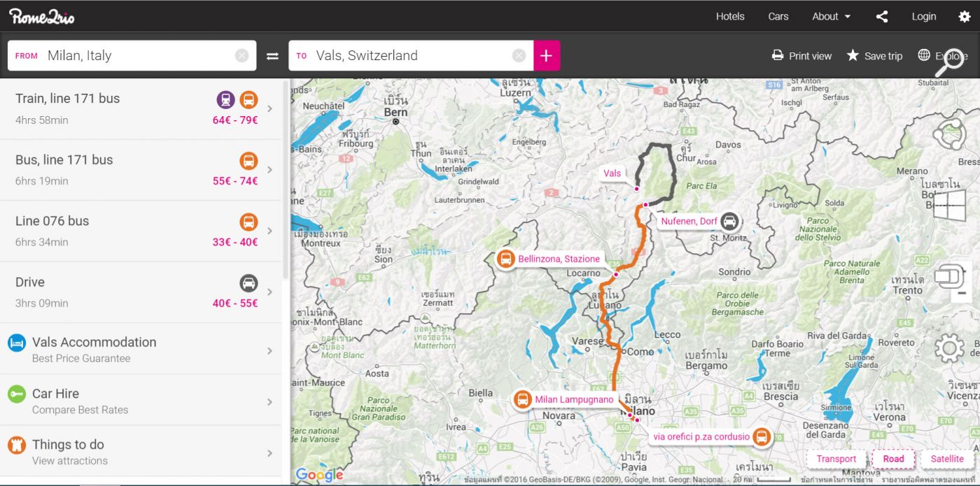Click the Milan Lampugnano bus marker
Image resolution: width=980 pixels, height=486 pixels.
click(522, 400)
